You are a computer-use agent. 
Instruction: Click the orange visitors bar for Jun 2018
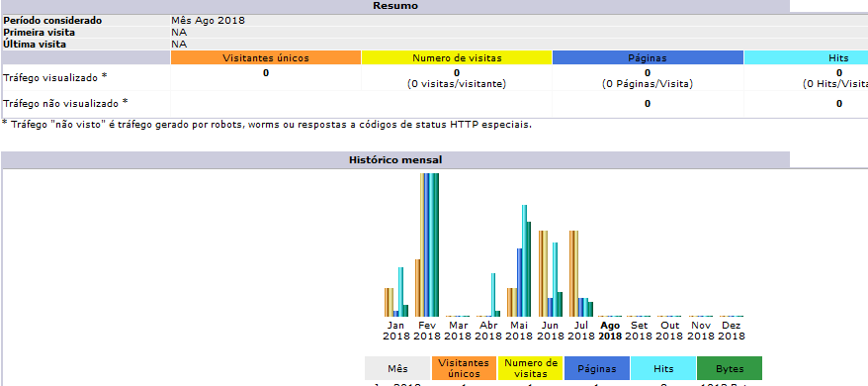(542, 273)
